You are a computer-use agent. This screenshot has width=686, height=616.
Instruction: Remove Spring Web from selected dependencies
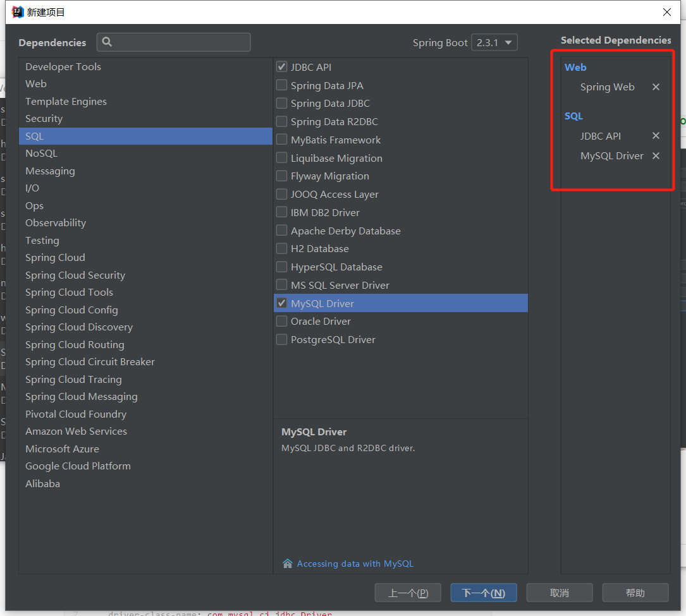(656, 87)
